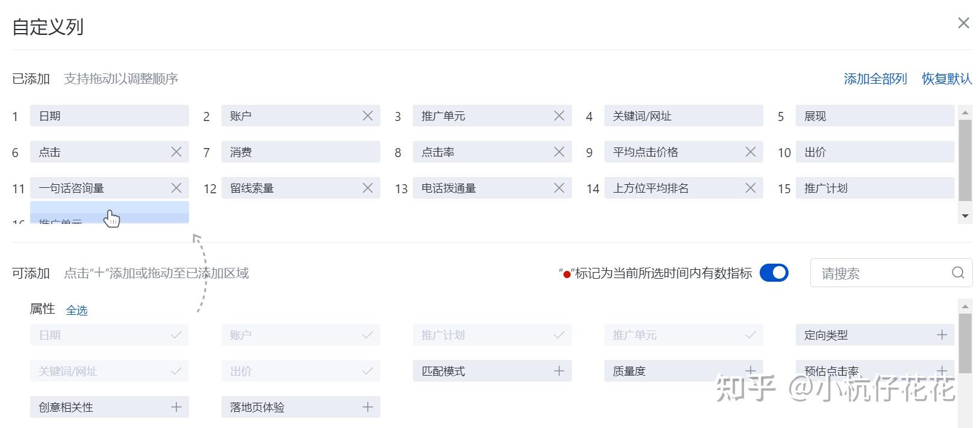
Task: Add 落地页体验 using its plus icon
Action: [367, 407]
